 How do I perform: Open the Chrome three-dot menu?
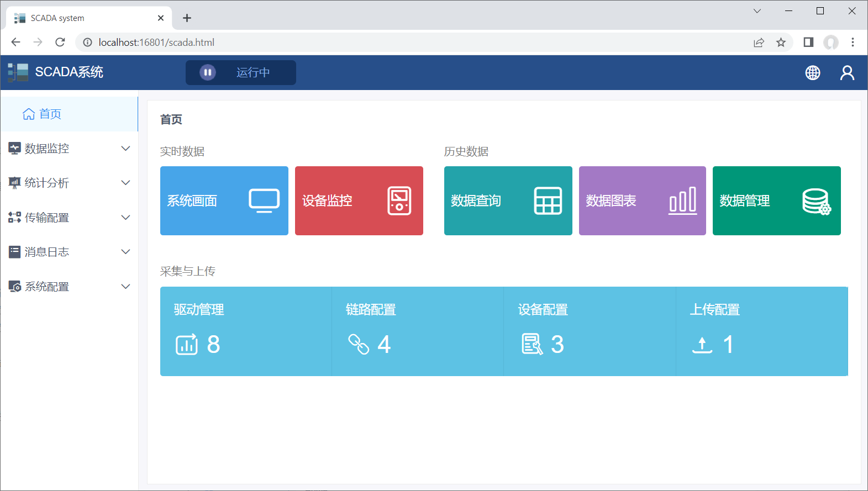tap(853, 43)
